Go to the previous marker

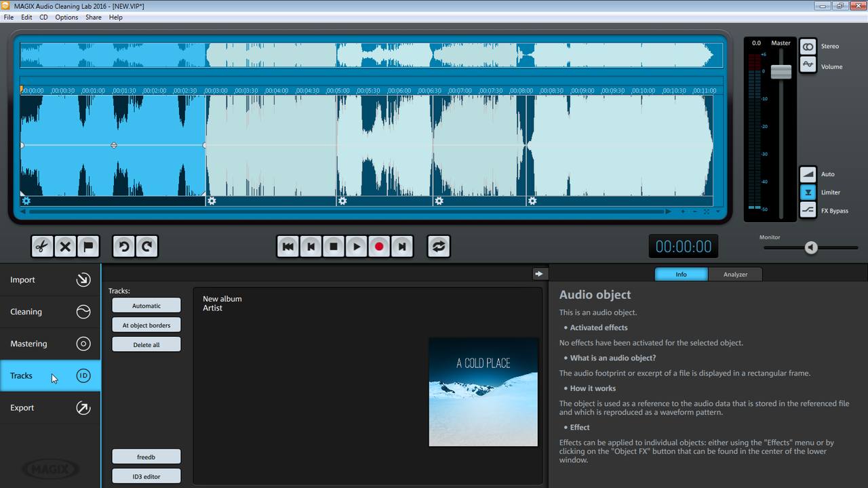click(x=311, y=247)
